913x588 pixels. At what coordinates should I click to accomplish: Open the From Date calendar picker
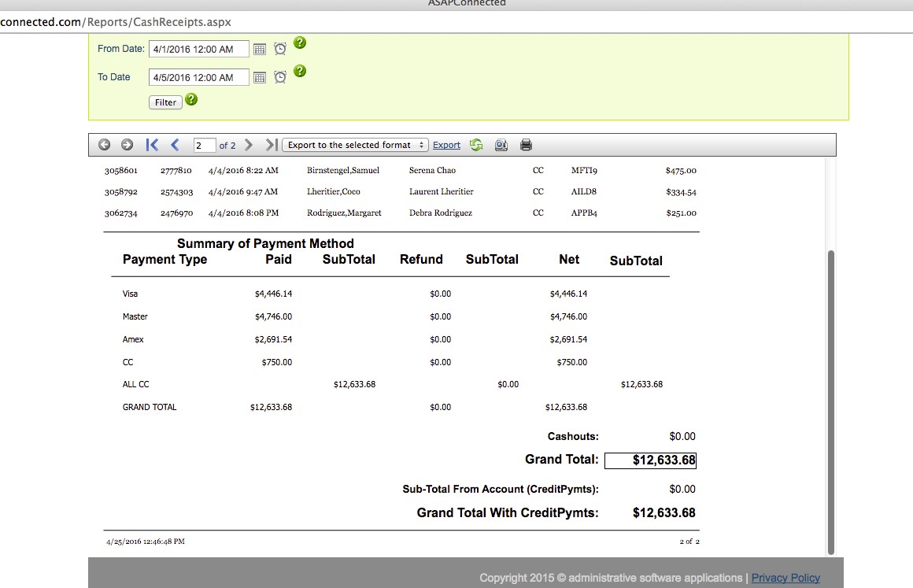pos(260,50)
